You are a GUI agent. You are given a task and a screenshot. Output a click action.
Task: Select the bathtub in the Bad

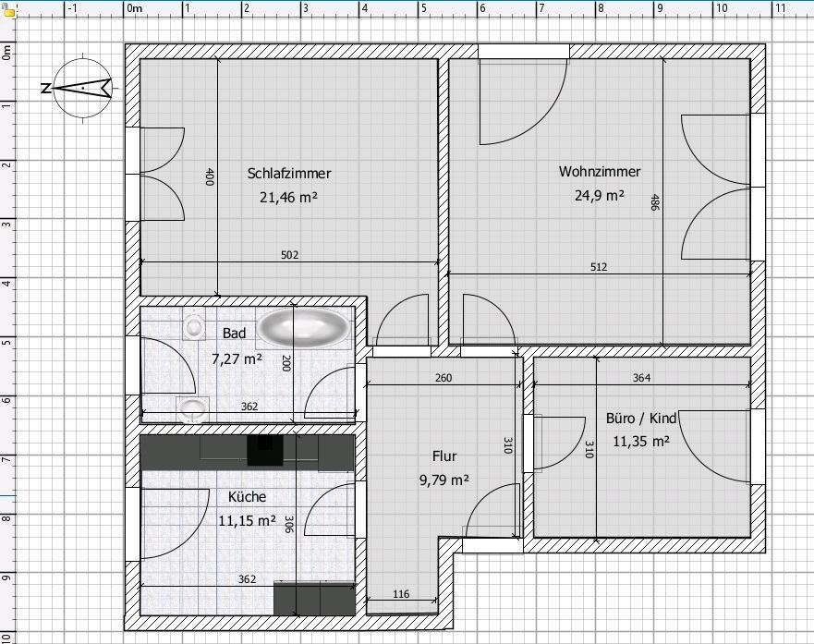[304, 327]
